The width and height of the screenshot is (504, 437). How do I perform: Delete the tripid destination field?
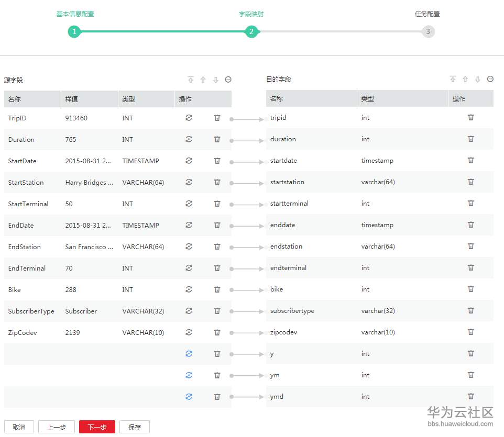point(471,117)
